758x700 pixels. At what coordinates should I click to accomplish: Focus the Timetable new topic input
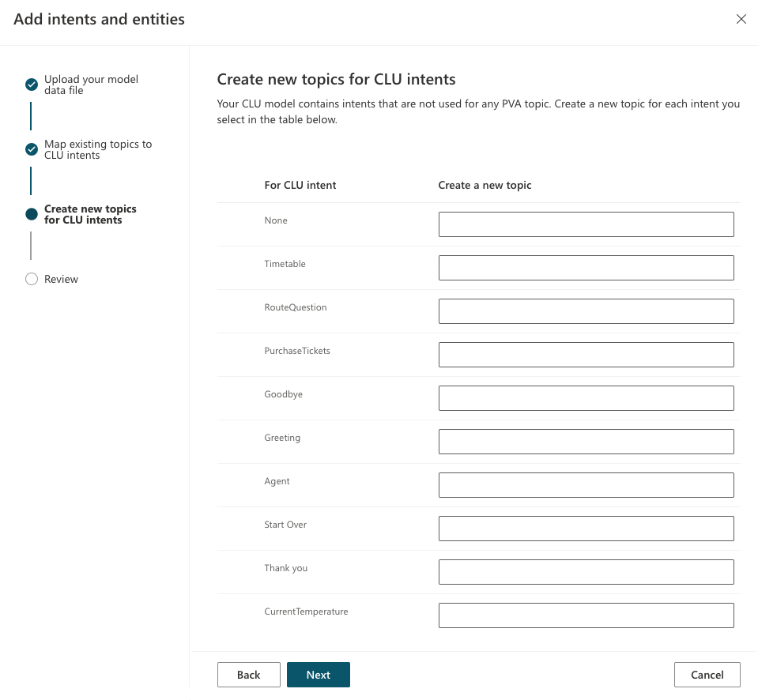586,268
